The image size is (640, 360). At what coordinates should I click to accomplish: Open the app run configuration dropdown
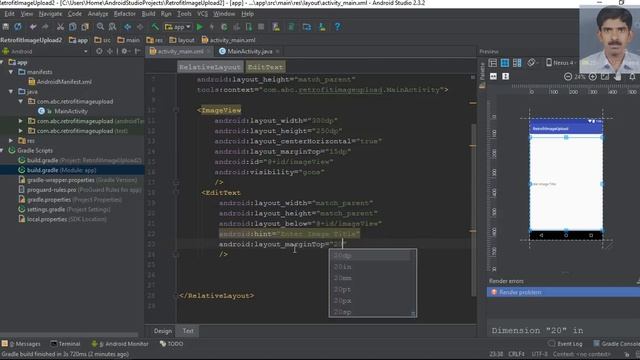coord(178,27)
